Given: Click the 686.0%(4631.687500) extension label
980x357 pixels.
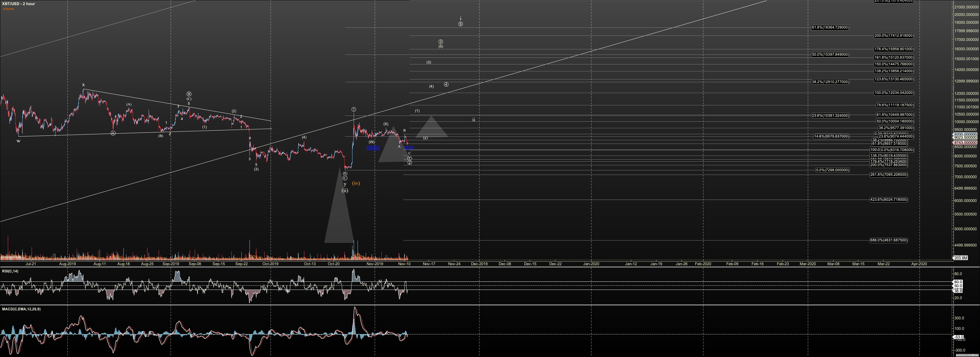Looking at the screenshot, I should tap(889, 241).
